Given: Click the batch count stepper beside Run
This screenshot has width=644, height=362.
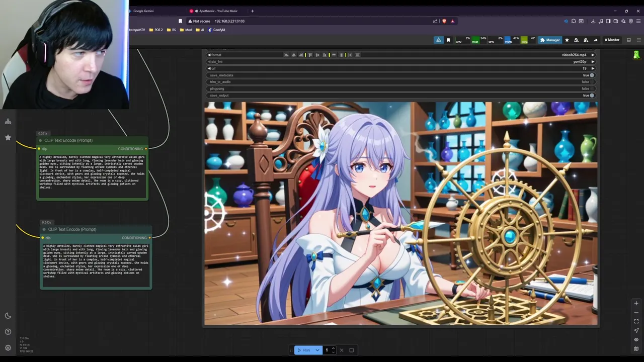Looking at the screenshot, I should [x=333, y=350].
